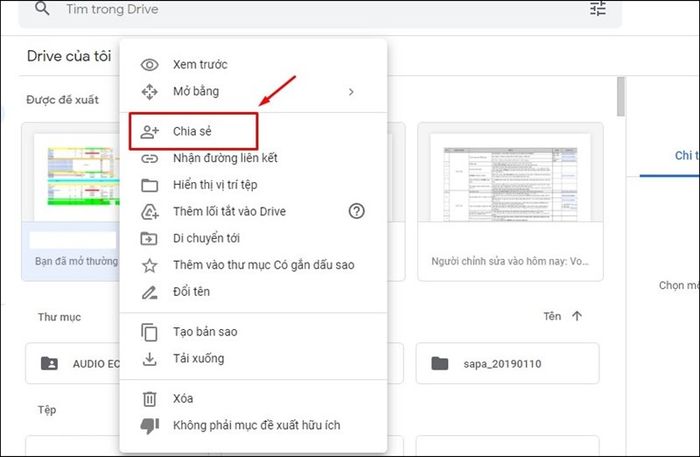Image resolution: width=700 pixels, height=457 pixels.
Task: Select Tải xuống from menu
Action: tap(253, 359)
